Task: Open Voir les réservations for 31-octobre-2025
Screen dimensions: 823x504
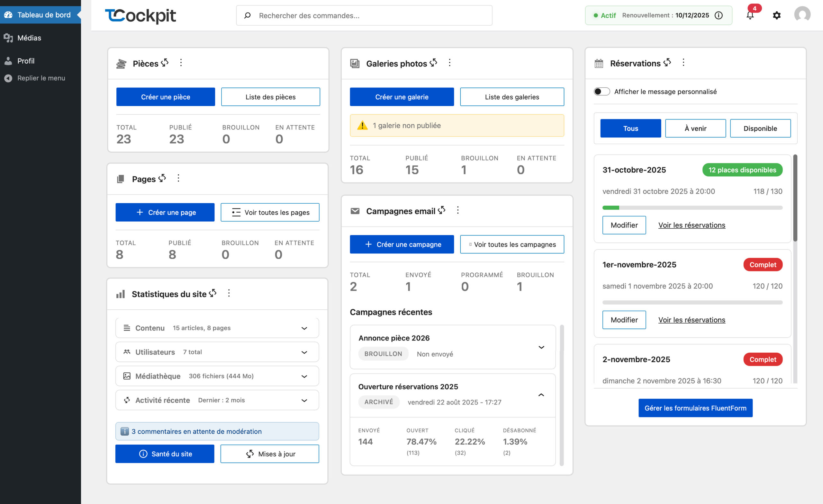Action: click(692, 225)
